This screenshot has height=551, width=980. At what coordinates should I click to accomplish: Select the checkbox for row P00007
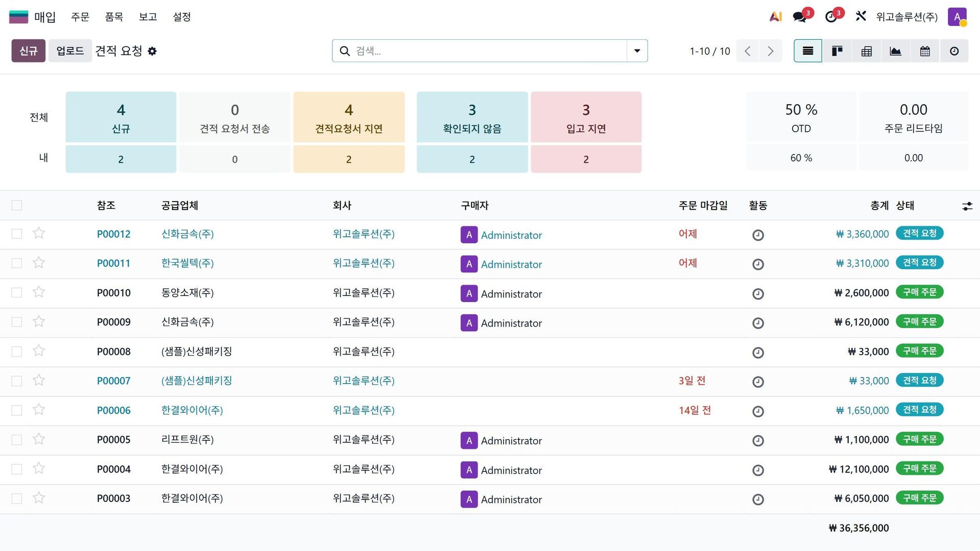point(17,381)
